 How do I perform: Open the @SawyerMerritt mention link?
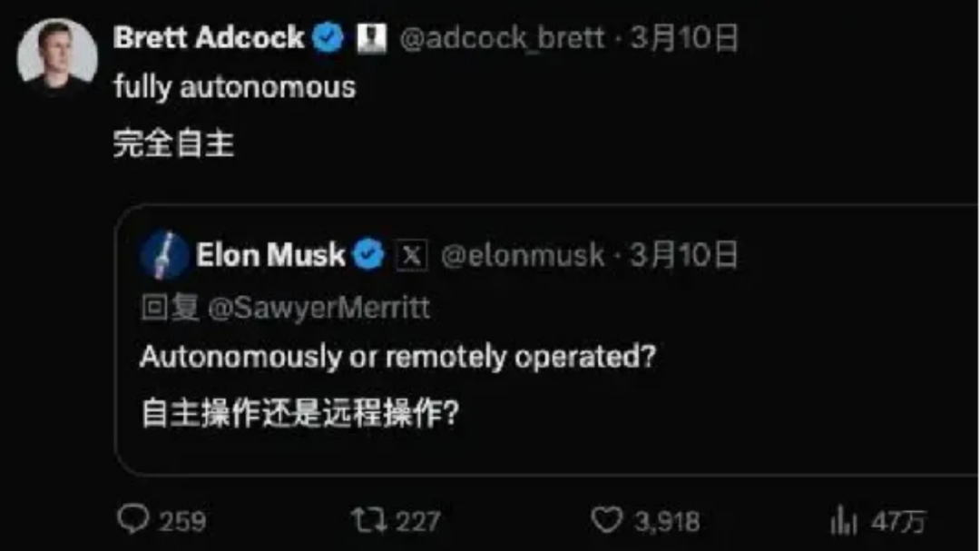tap(318, 308)
